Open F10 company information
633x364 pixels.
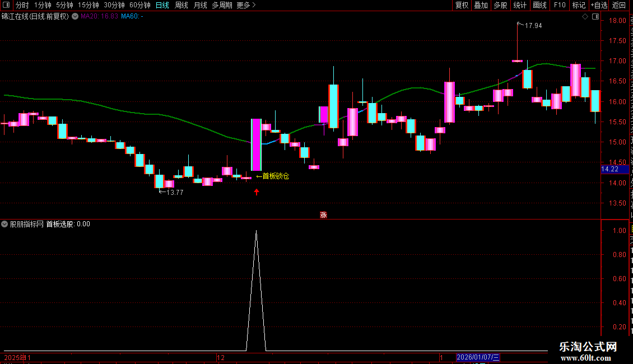coord(560,5)
